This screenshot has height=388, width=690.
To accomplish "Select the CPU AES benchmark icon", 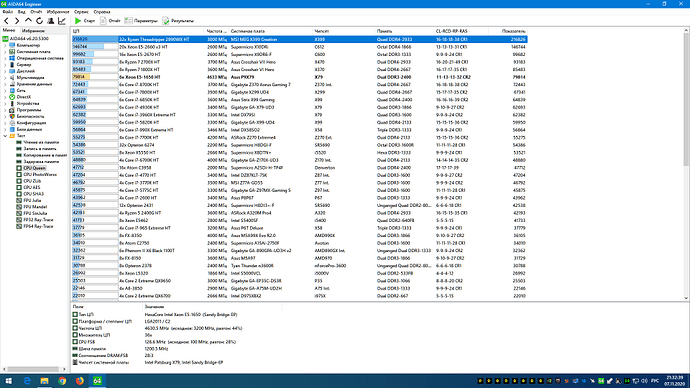I will tap(19, 187).
